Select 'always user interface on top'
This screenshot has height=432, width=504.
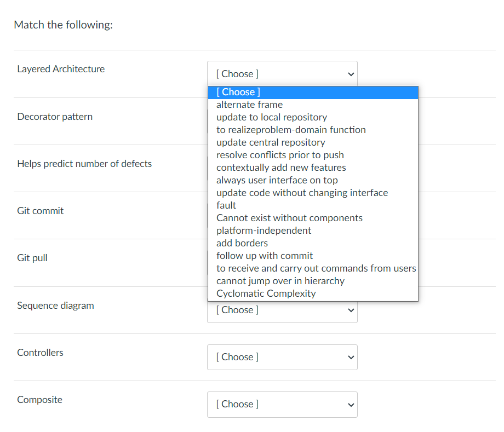pos(313,180)
